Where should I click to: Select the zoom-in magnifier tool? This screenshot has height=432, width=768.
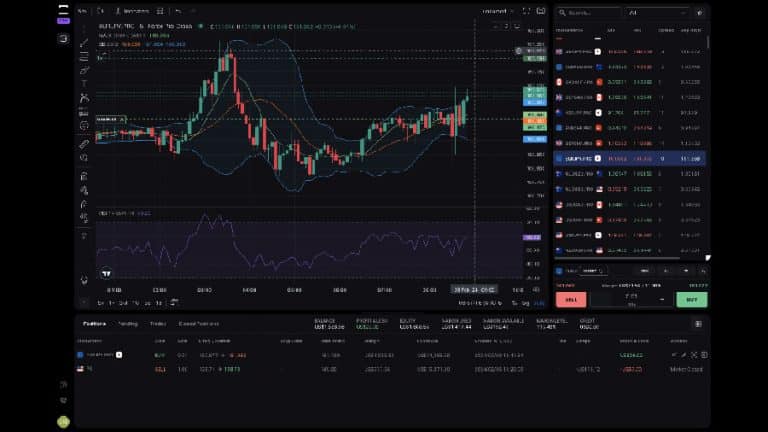(84, 158)
